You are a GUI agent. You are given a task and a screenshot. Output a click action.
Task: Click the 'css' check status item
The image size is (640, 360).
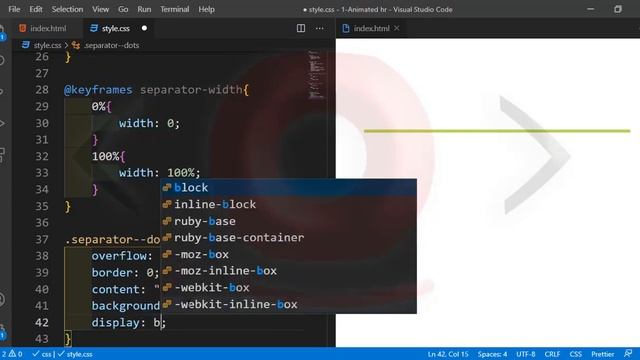tap(42, 354)
